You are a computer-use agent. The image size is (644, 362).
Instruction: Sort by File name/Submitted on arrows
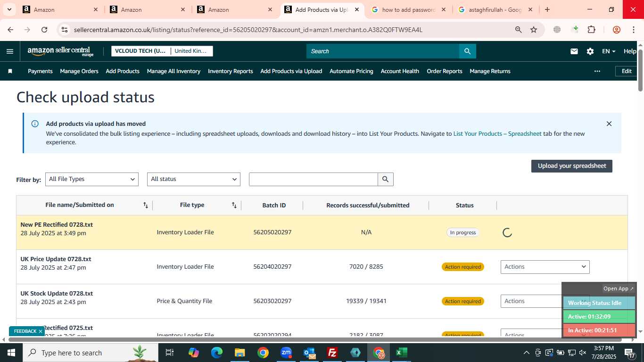point(146,205)
